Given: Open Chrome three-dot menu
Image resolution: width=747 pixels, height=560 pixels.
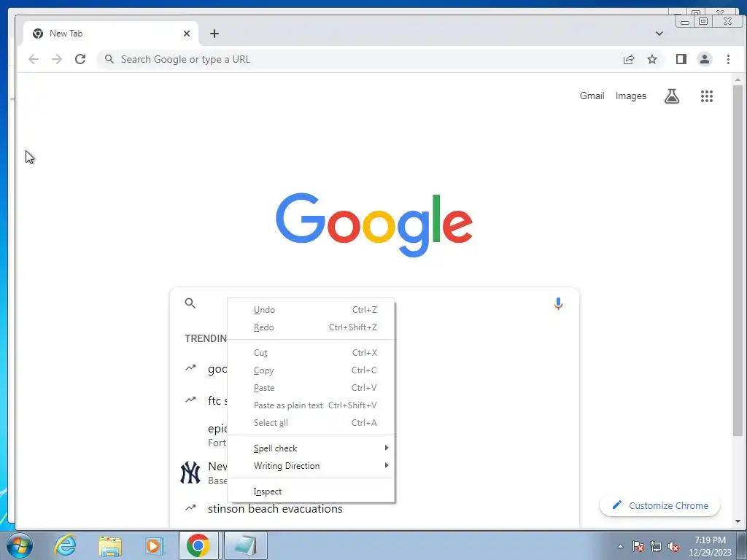Looking at the screenshot, I should point(728,59).
